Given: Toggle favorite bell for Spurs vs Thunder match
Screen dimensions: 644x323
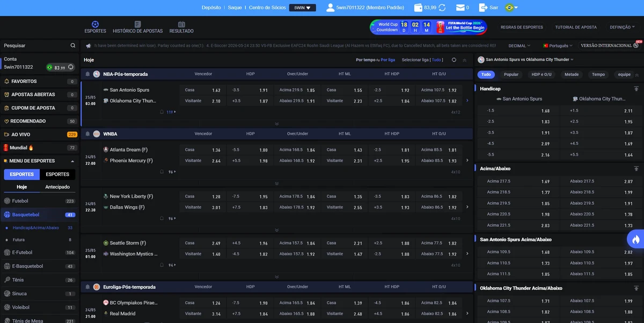Looking at the screenshot, I should (x=162, y=112).
